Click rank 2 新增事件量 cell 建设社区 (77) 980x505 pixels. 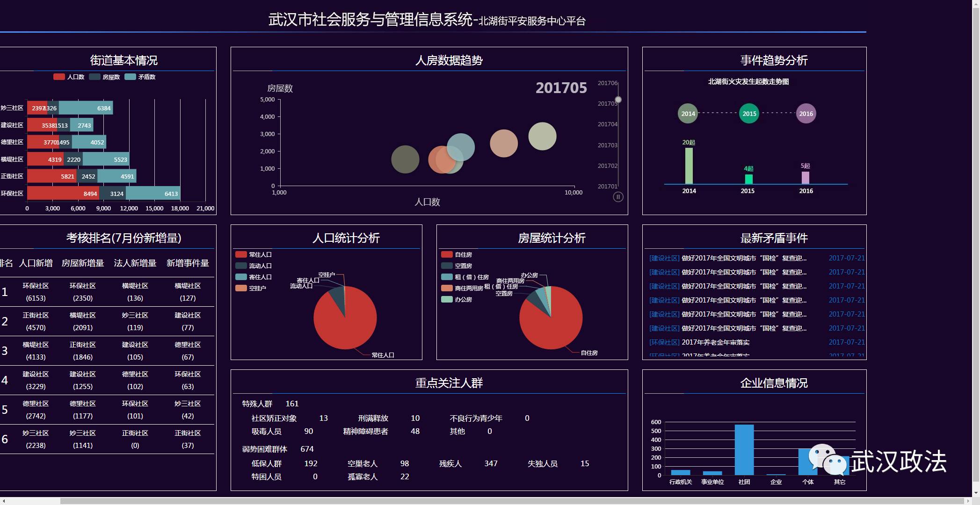coord(188,321)
